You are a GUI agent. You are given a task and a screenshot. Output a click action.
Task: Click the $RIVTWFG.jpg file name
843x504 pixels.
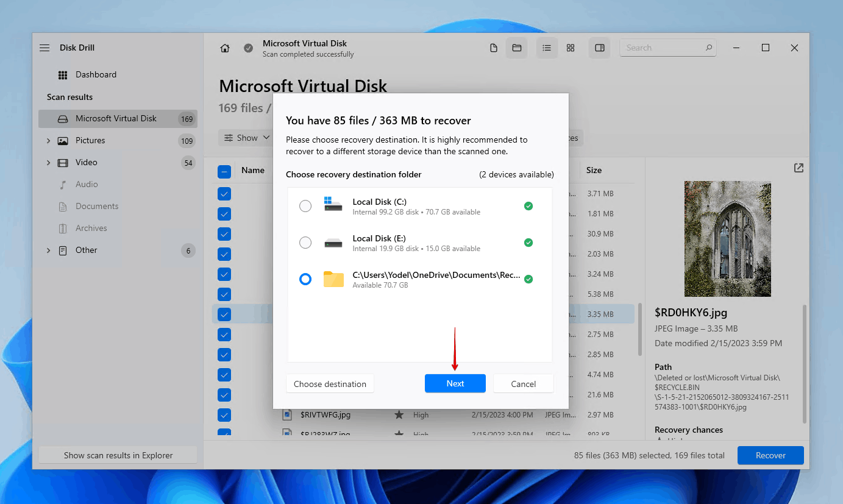pos(325,414)
